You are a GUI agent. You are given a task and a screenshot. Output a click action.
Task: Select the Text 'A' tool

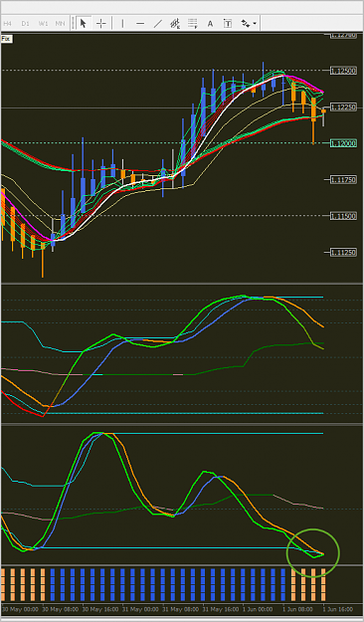pyautogui.click(x=210, y=24)
